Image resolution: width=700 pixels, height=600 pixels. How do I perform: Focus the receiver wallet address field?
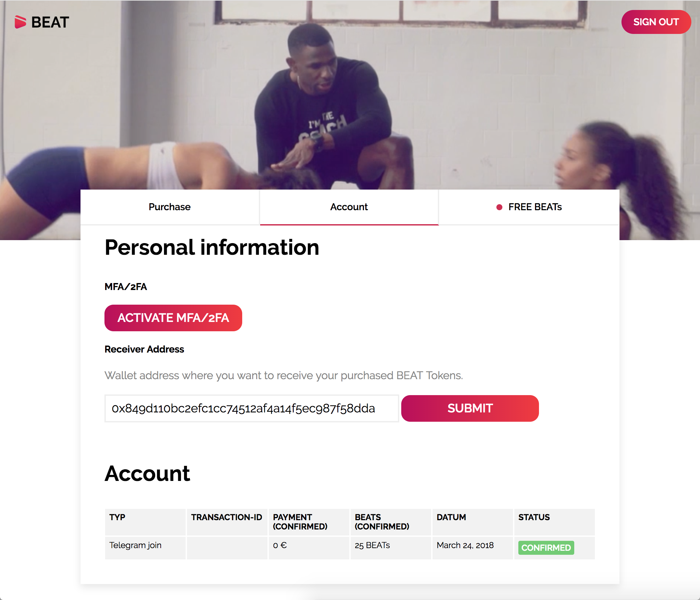(x=252, y=408)
